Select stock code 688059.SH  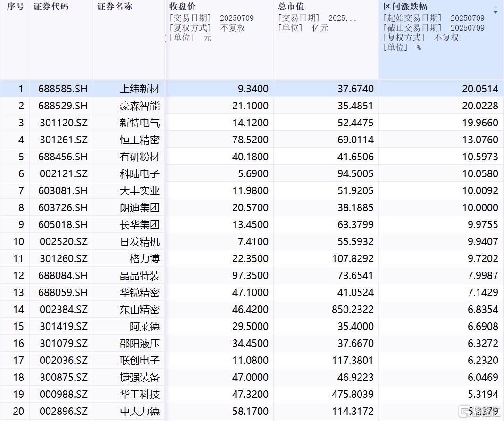point(63,293)
